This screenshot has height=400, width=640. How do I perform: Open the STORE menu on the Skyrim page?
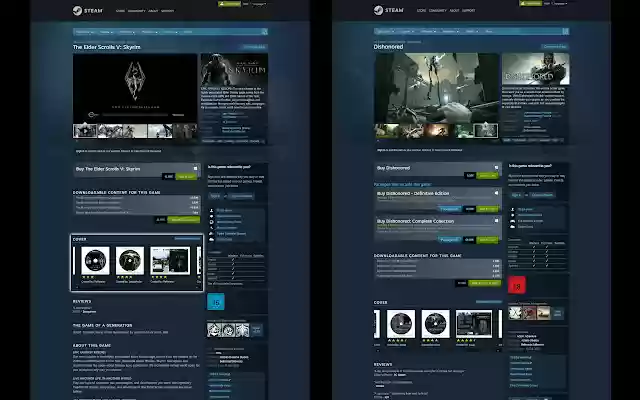120,11
